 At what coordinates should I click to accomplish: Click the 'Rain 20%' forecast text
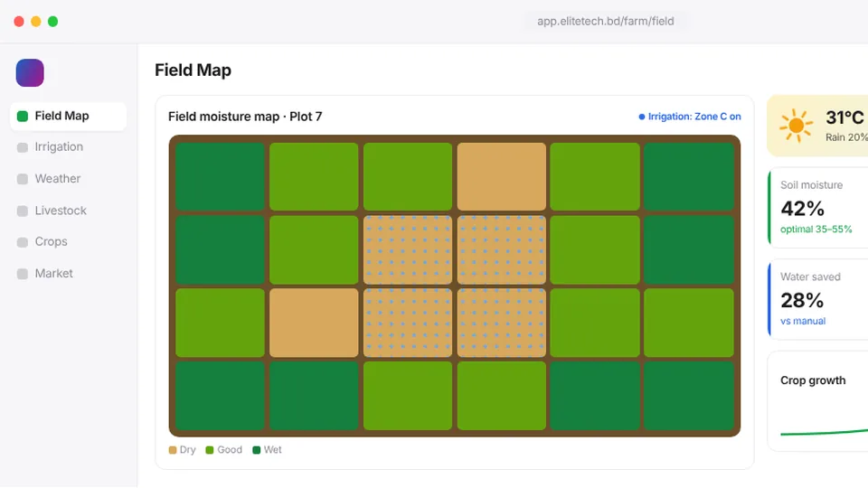846,137
